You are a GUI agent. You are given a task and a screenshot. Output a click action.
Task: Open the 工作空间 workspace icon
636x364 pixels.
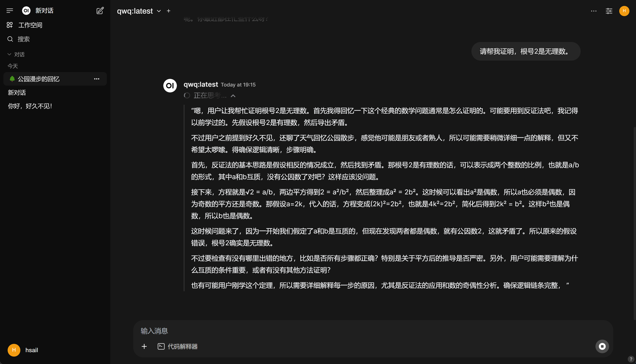[x=10, y=25]
